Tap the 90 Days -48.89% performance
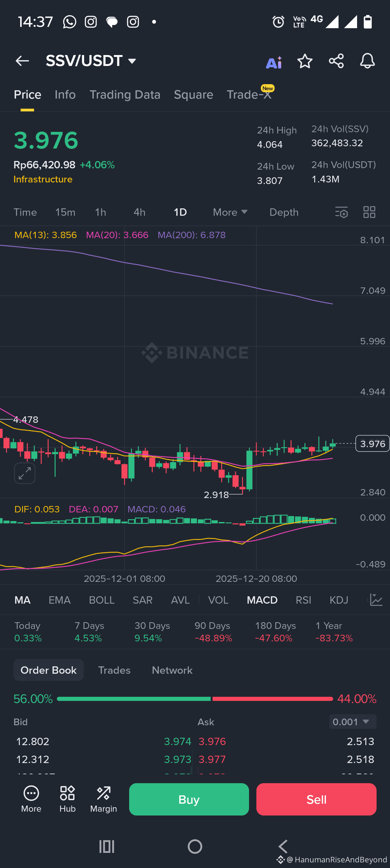This screenshot has height=868, width=390. coord(213,631)
